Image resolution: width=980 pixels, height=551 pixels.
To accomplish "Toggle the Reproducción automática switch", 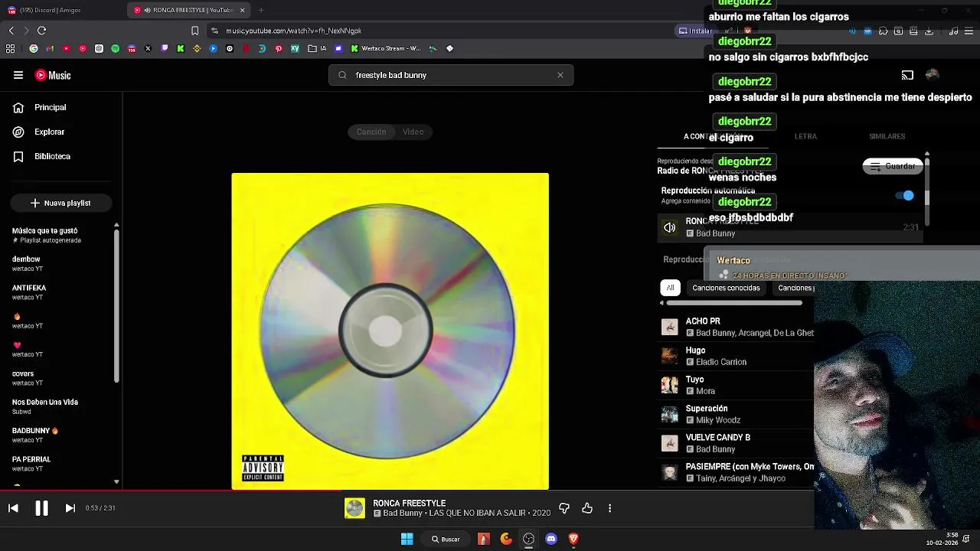I will [905, 195].
